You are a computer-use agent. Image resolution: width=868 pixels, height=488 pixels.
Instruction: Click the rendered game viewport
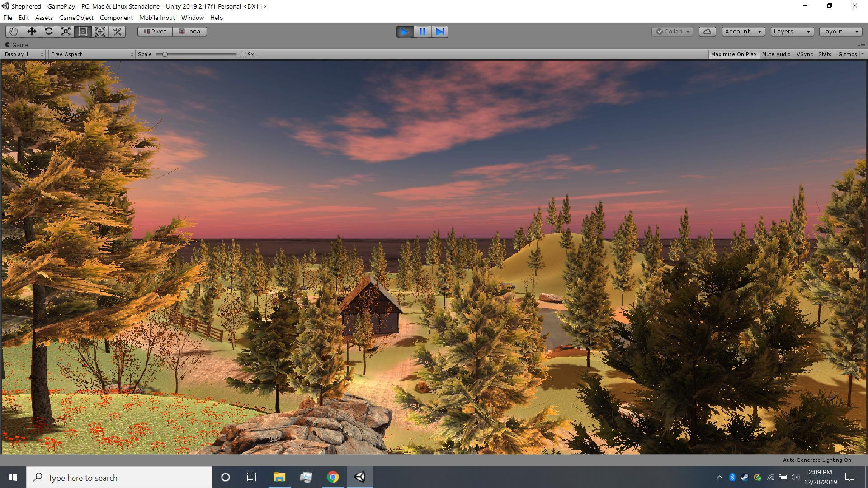pyautogui.click(x=434, y=257)
